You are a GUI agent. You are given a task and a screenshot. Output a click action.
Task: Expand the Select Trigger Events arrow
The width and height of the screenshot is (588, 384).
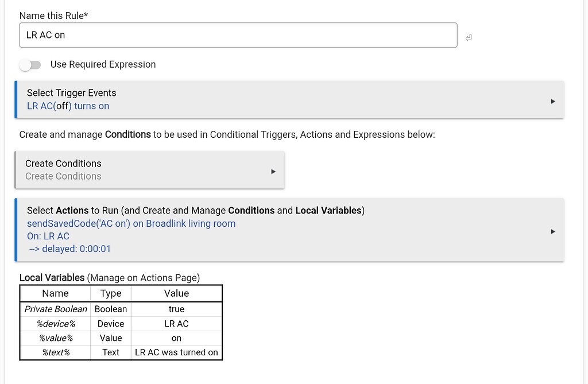point(552,102)
